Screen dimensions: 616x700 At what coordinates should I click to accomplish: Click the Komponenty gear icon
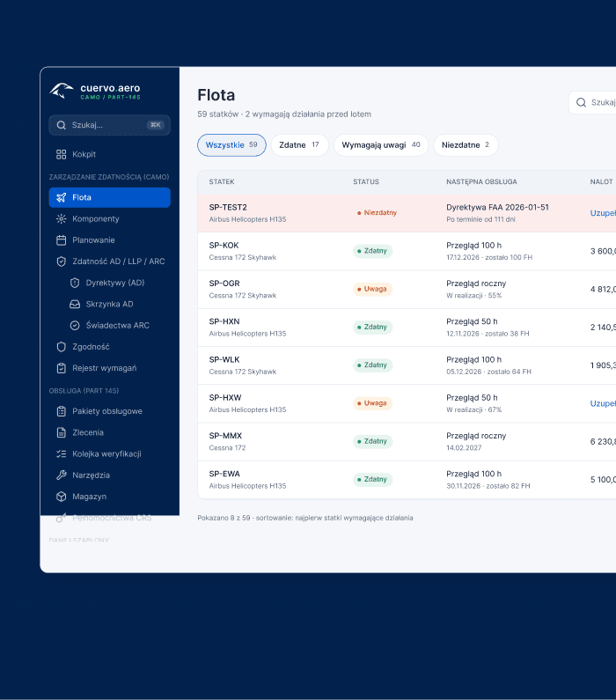tap(61, 218)
